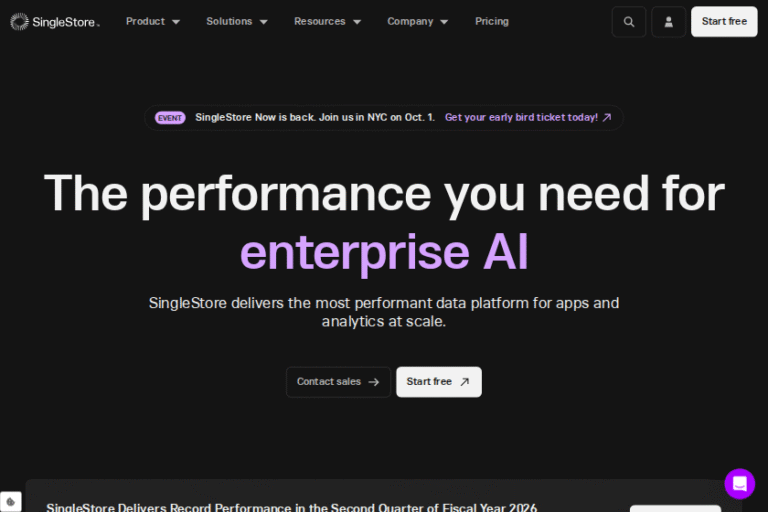The width and height of the screenshot is (768, 512).
Task: Follow the early bird ticket link
Action: (x=521, y=117)
